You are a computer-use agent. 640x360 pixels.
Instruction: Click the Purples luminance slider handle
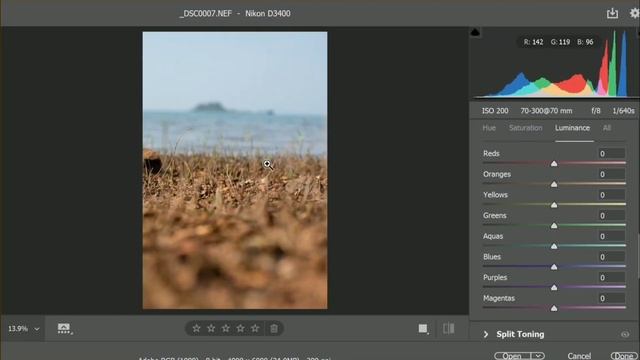point(554,288)
